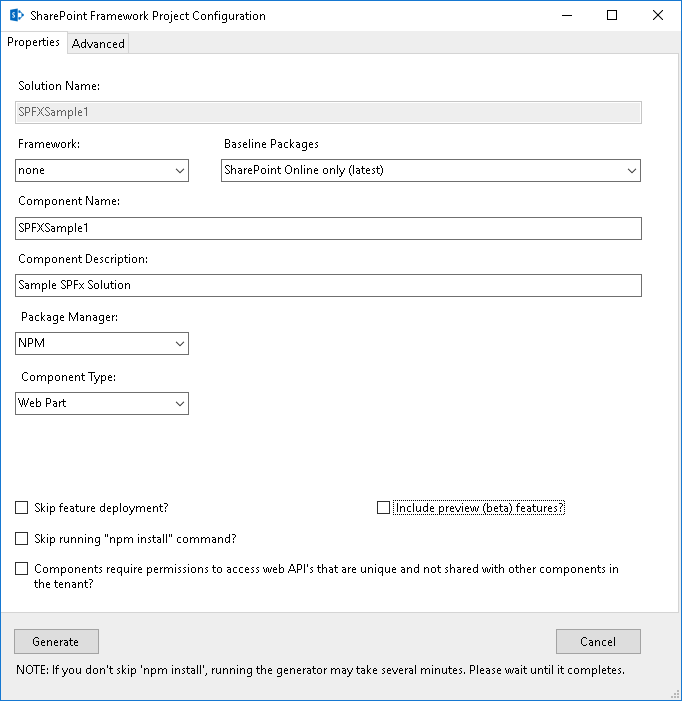Close the configuration dialog window
Viewport: 682px width, 701px height.
pos(657,16)
